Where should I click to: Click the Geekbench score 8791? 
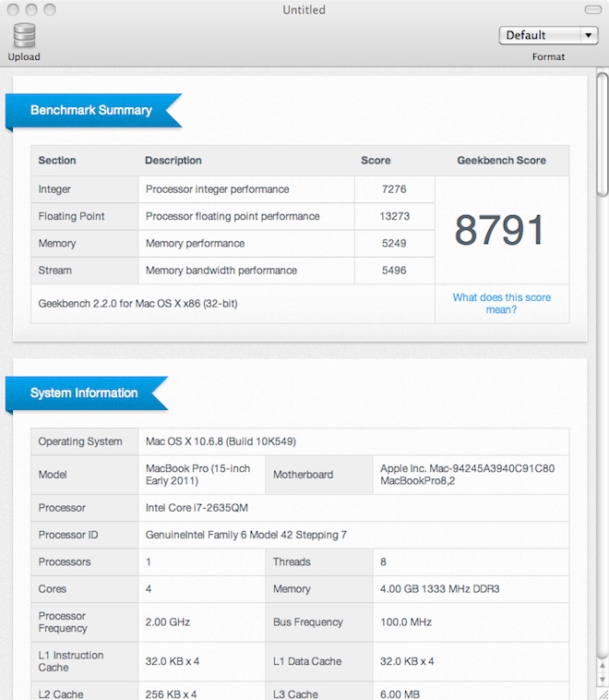[500, 231]
